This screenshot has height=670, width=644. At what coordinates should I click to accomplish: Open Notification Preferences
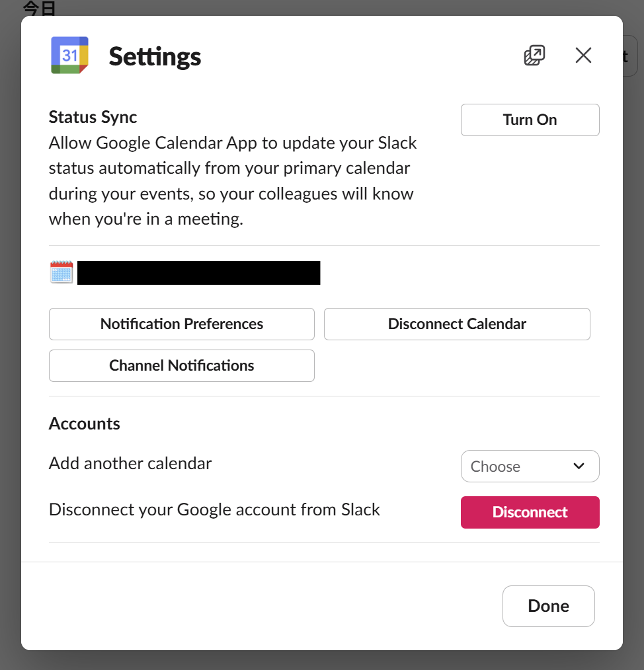(182, 324)
